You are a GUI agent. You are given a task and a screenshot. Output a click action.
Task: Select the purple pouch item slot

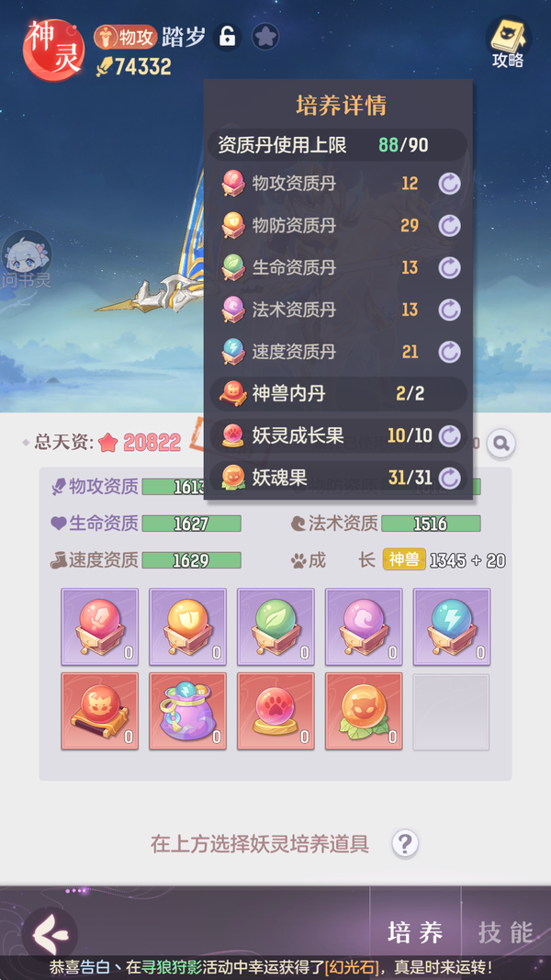pyautogui.click(x=187, y=711)
